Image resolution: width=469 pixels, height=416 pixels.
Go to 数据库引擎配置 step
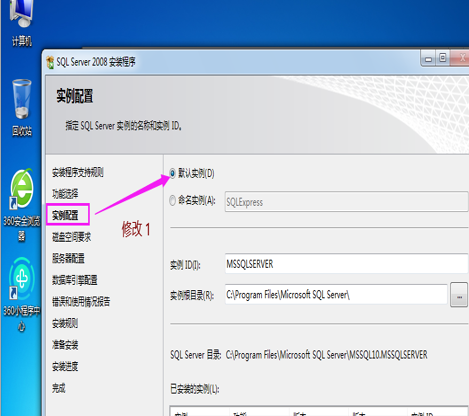75,280
